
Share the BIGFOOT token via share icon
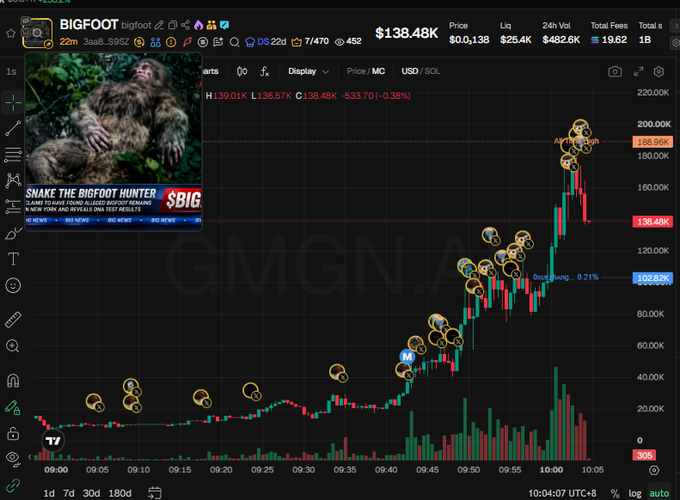click(x=185, y=25)
